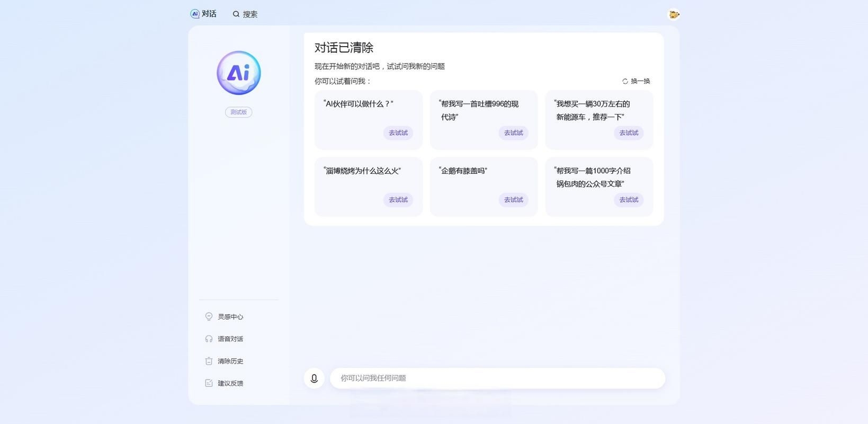
Task: Start 语音对话 from the sidebar
Action: [x=224, y=339]
